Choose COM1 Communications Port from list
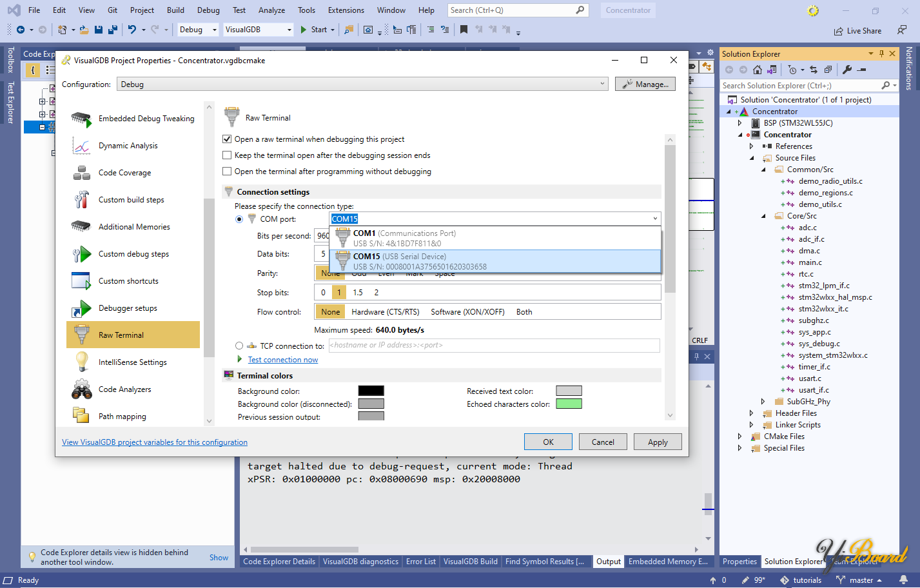920x588 pixels. pos(495,238)
